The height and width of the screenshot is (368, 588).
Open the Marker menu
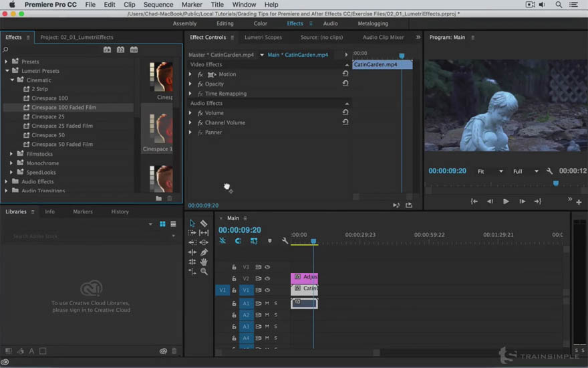click(x=192, y=5)
